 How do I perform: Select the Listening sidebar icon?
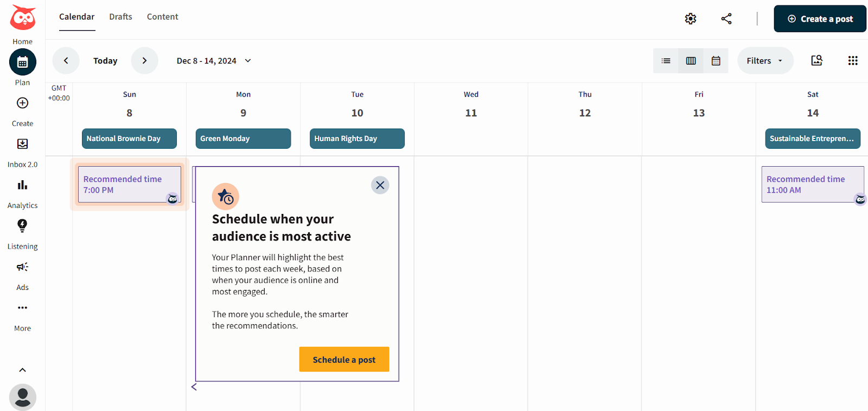(x=22, y=226)
